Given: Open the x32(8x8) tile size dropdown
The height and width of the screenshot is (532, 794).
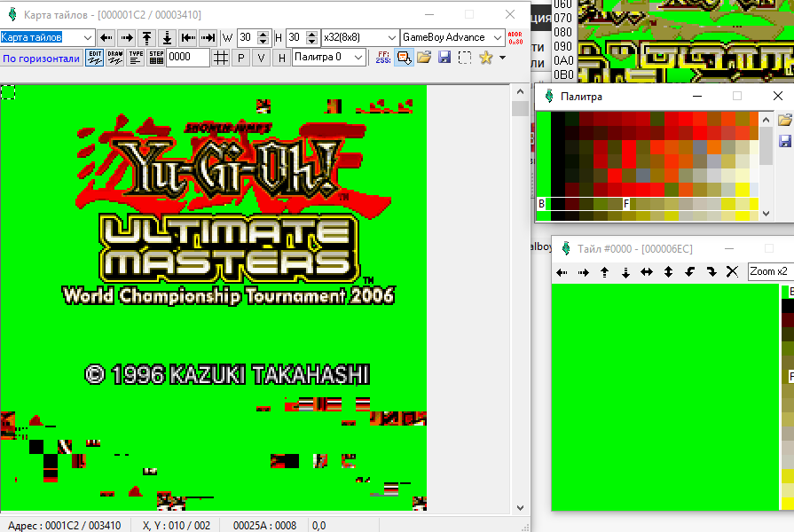Looking at the screenshot, I should pos(391,37).
